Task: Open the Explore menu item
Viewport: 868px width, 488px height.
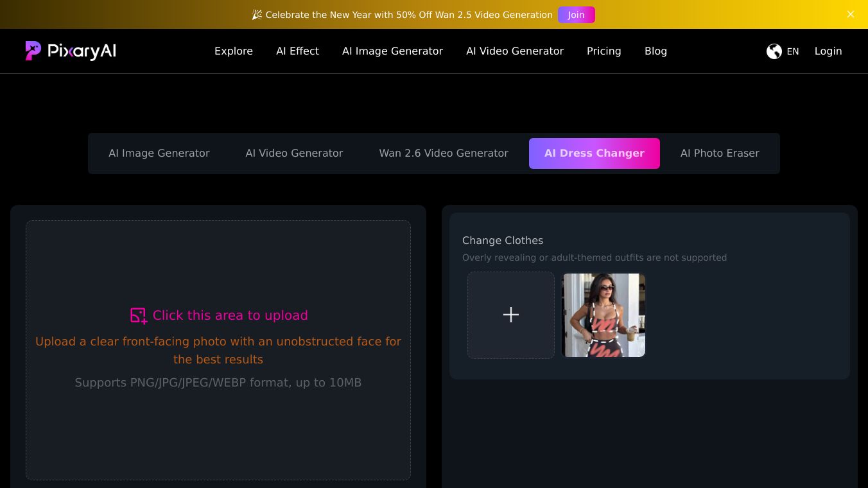Action: (233, 51)
